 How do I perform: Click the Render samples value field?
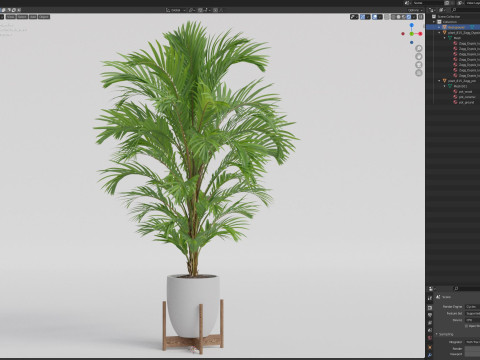[x=472, y=349]
